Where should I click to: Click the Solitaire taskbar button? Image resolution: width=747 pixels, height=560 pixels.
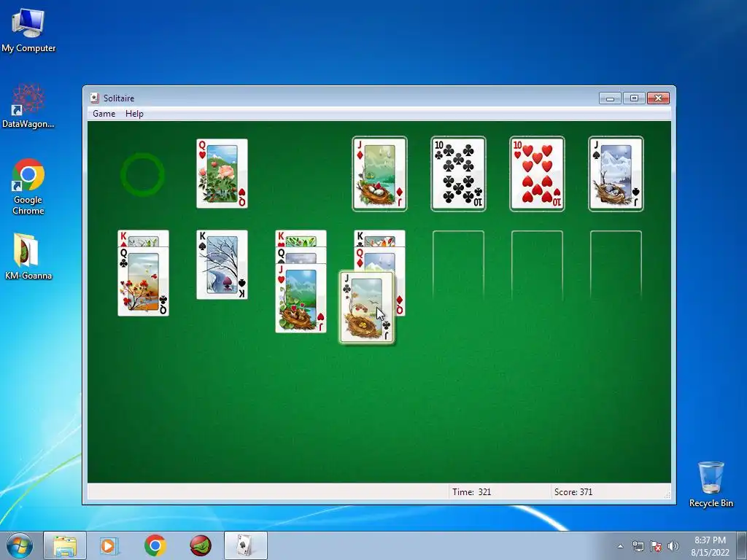point(246,545)
